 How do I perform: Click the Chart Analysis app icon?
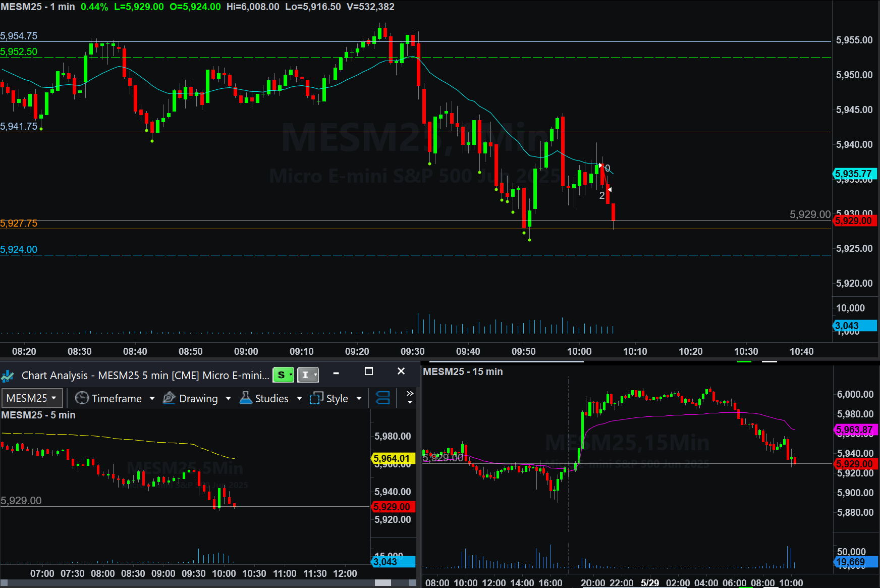tap(8, 376)
